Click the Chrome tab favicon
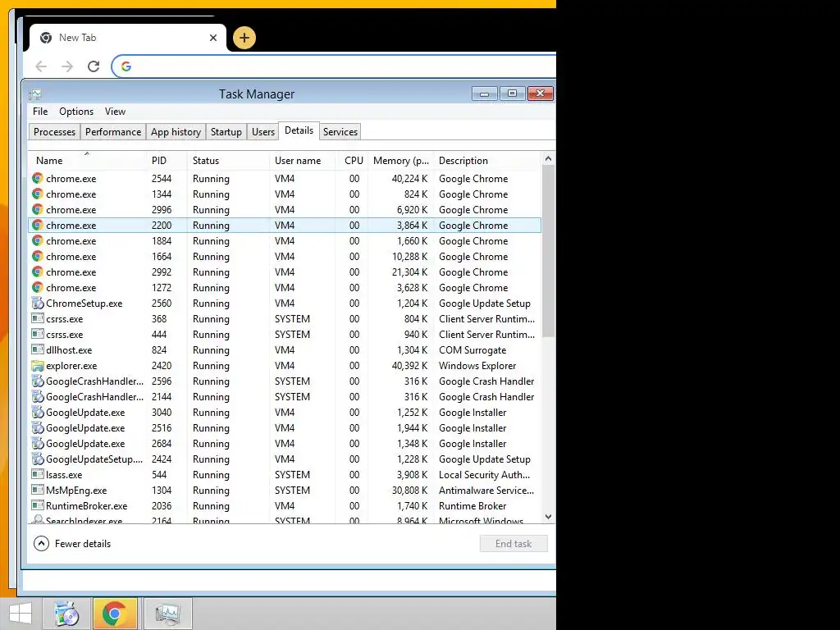840x630 pixels. coord(46,38)
